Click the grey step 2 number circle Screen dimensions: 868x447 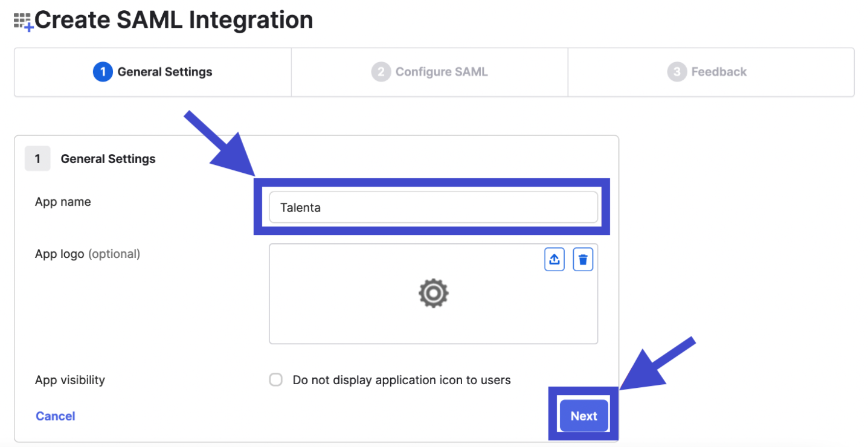tap(381, 72)
